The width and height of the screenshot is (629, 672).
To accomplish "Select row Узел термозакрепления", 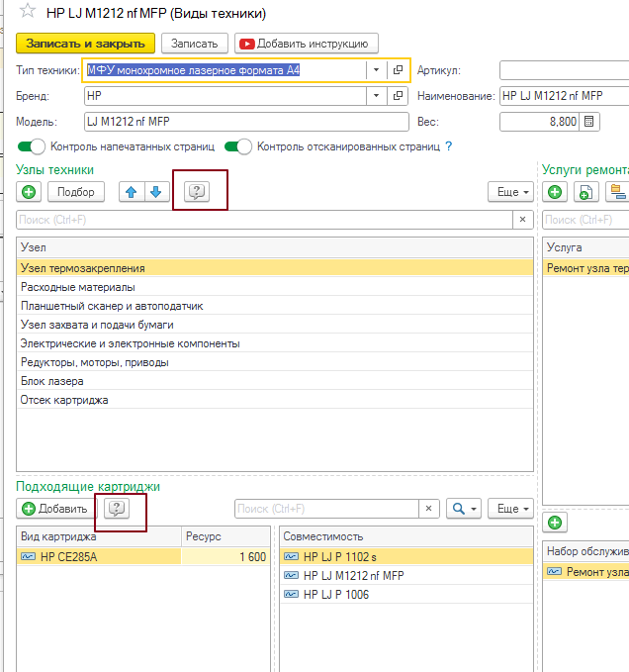I will pos(275,268).
